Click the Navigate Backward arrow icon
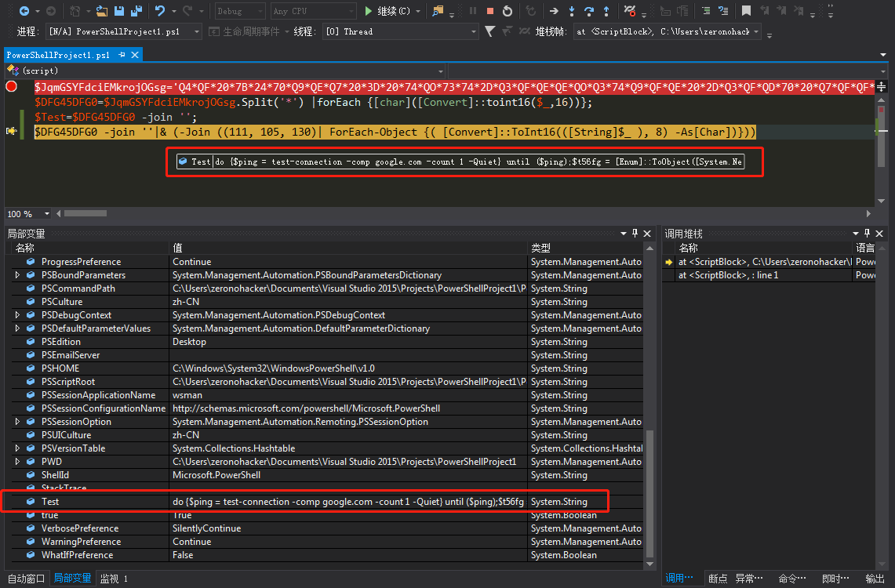 (x=24, y=11)
